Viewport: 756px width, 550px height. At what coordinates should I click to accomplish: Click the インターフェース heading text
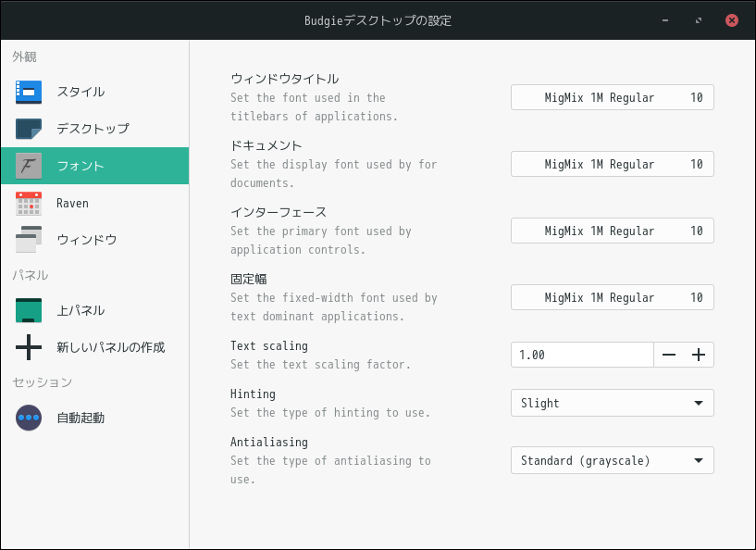279,212
